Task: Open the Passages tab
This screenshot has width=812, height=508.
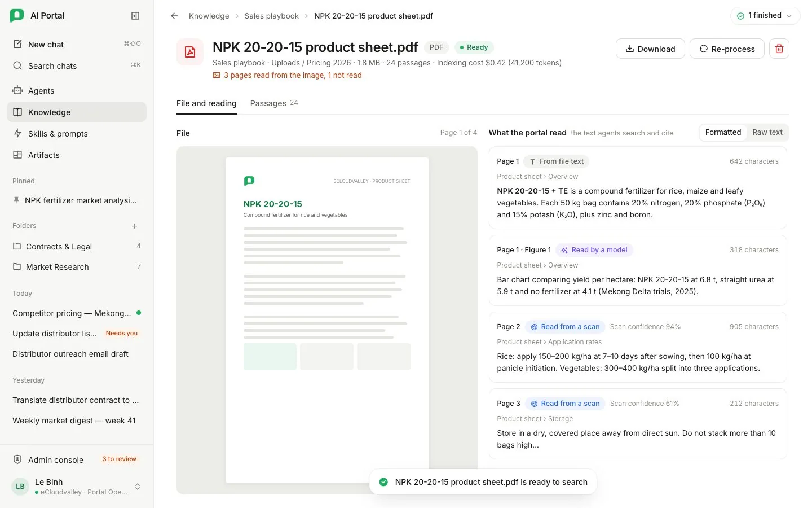Action: (274, 103)
